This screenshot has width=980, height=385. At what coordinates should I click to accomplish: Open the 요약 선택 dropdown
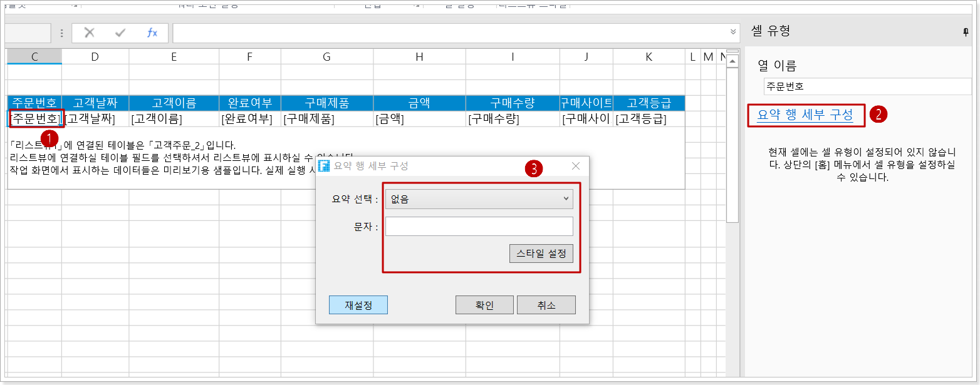(x=479, y=199)
